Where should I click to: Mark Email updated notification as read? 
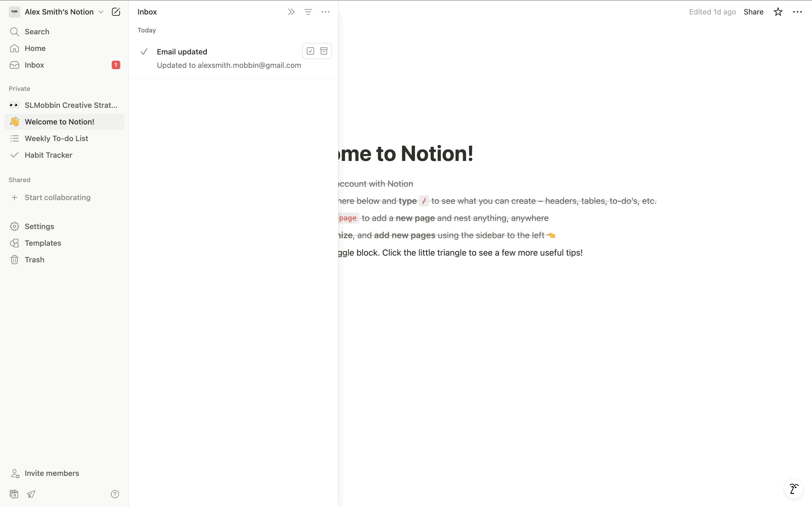pyautogui.click(x=310, y=51)
